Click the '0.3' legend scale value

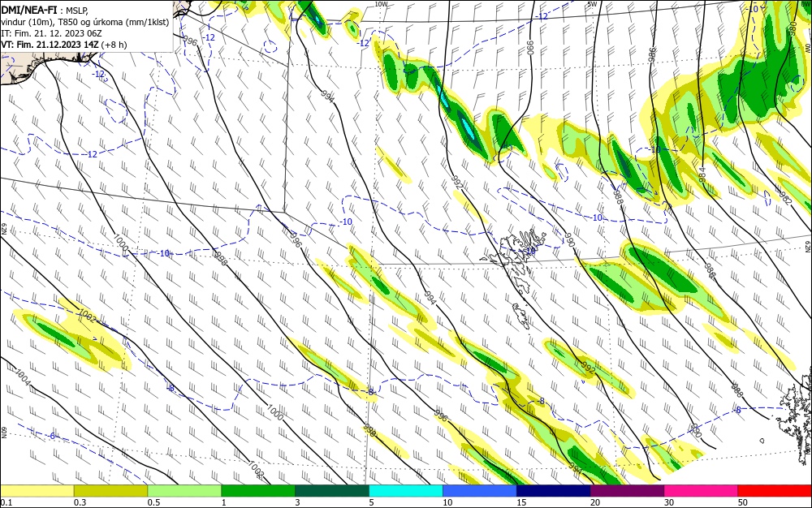[80, 502]
